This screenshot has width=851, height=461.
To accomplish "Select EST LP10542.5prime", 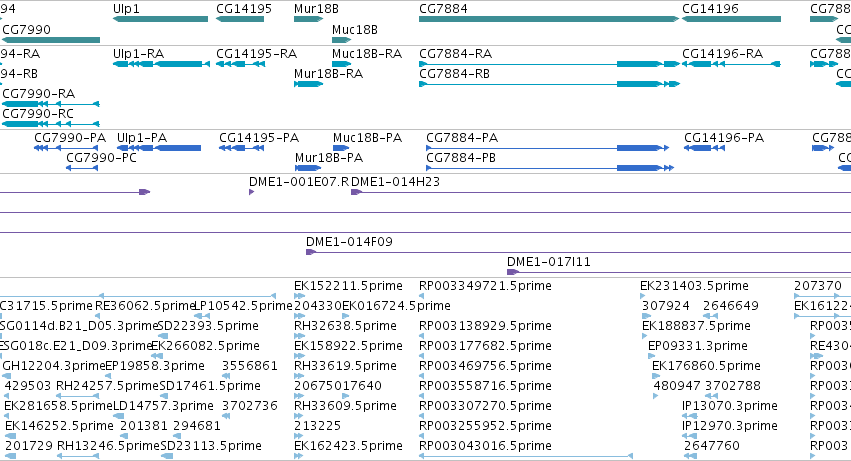I will 244,306.
